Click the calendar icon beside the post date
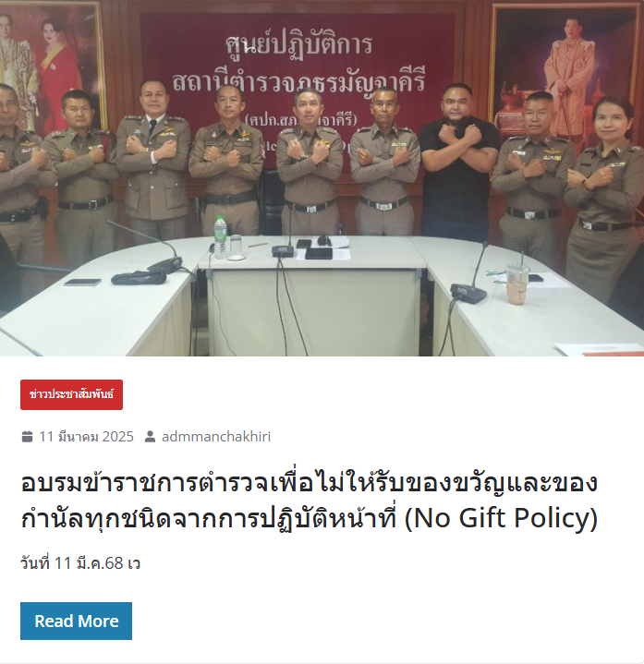This screenshot has height=664, width=644. point(27,436)
